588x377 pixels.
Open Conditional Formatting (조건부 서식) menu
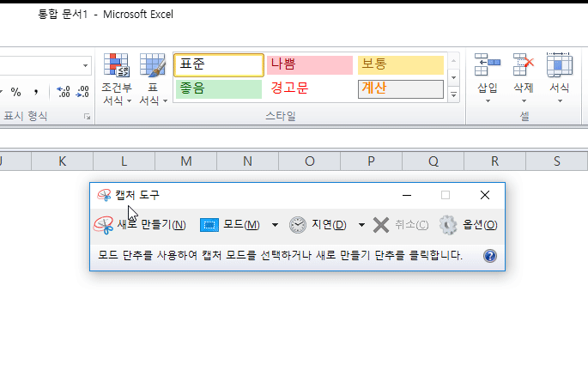tap(117, 79)
